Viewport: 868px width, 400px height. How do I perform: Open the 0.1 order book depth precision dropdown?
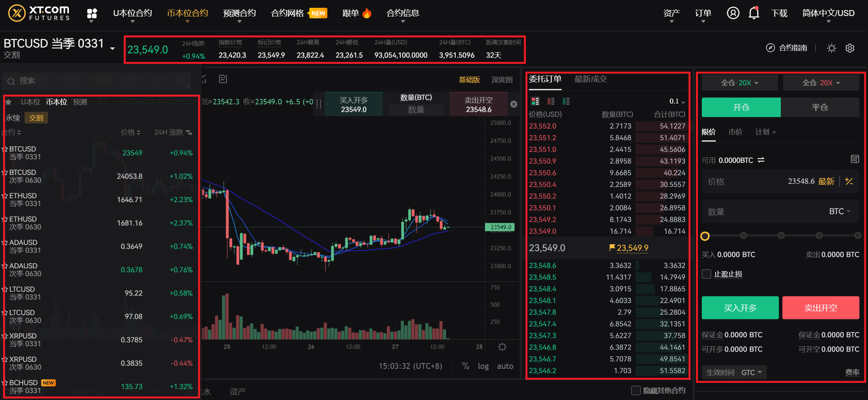pyautogui.click(x=677, y=101)
